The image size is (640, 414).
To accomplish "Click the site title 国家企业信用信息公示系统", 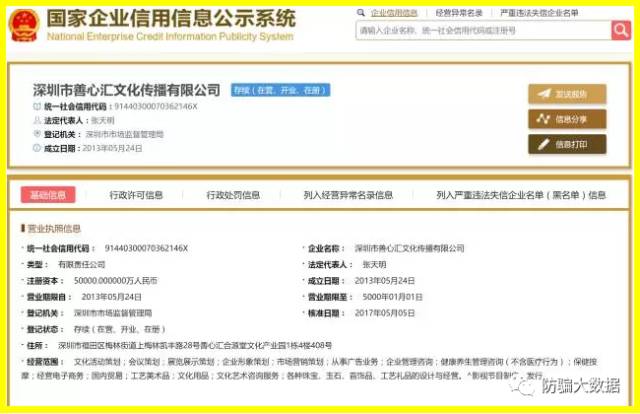I will pos(171,18).
